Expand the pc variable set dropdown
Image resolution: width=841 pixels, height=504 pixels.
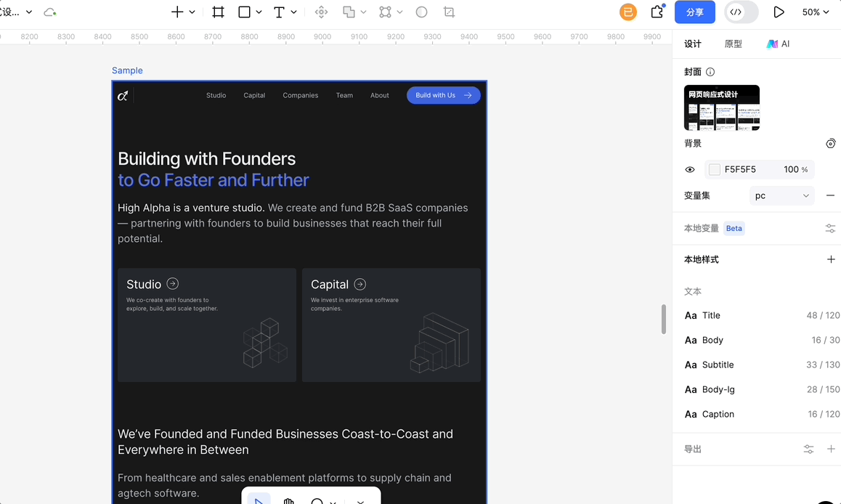781,195
